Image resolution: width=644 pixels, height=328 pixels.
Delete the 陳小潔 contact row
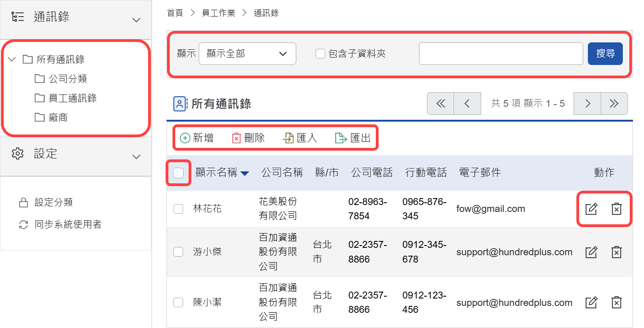tap(616, 303)
